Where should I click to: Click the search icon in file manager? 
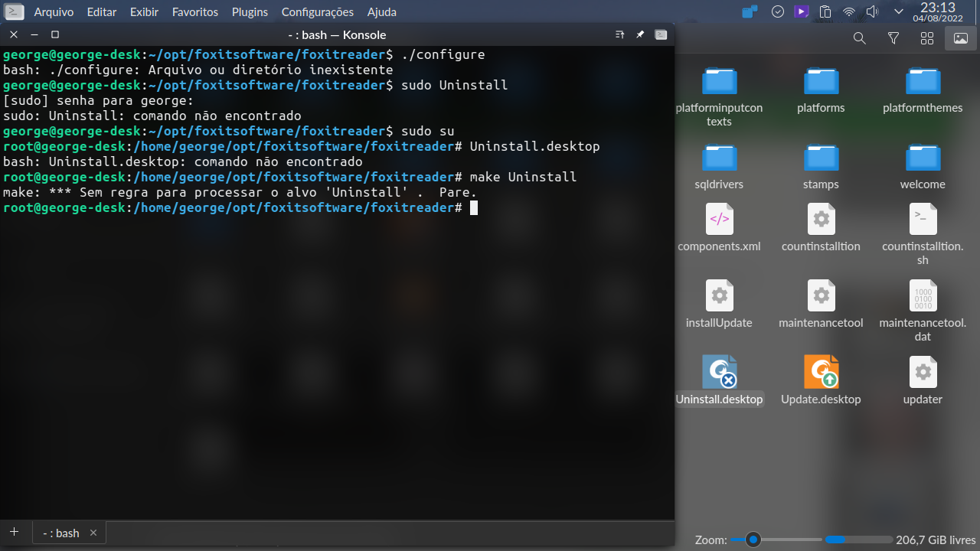pyautogui.click(x=860, y=38)
